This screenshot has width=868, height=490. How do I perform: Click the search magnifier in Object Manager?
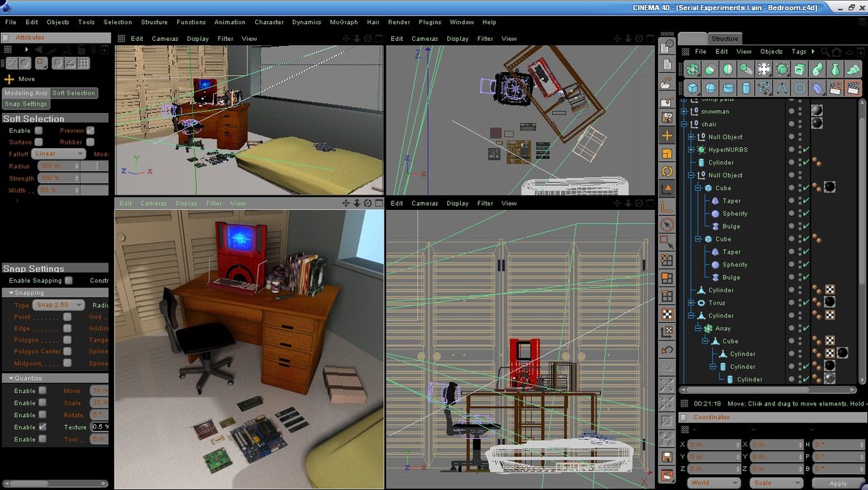pos(825,52)
